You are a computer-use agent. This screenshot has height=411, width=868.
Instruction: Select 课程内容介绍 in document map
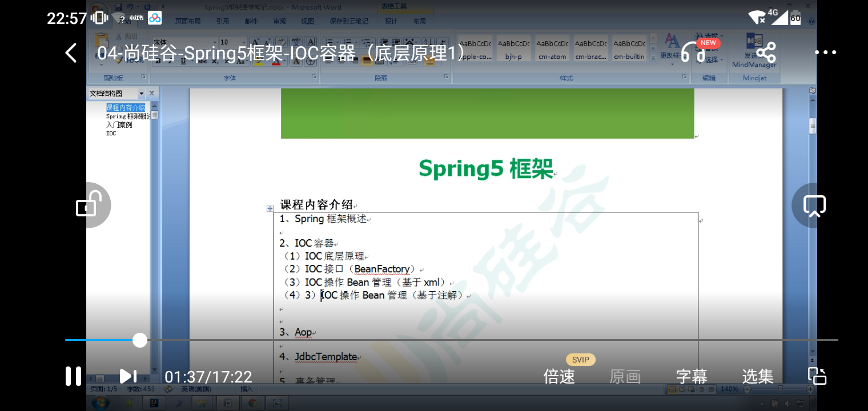coord(126,107)
